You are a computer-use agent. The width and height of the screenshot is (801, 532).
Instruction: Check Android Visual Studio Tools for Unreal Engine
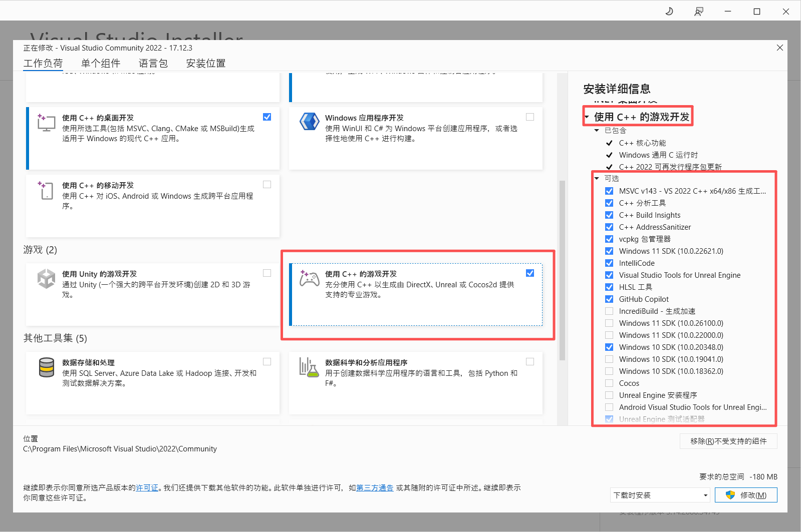pyautogui.click(x=609, y=407)
